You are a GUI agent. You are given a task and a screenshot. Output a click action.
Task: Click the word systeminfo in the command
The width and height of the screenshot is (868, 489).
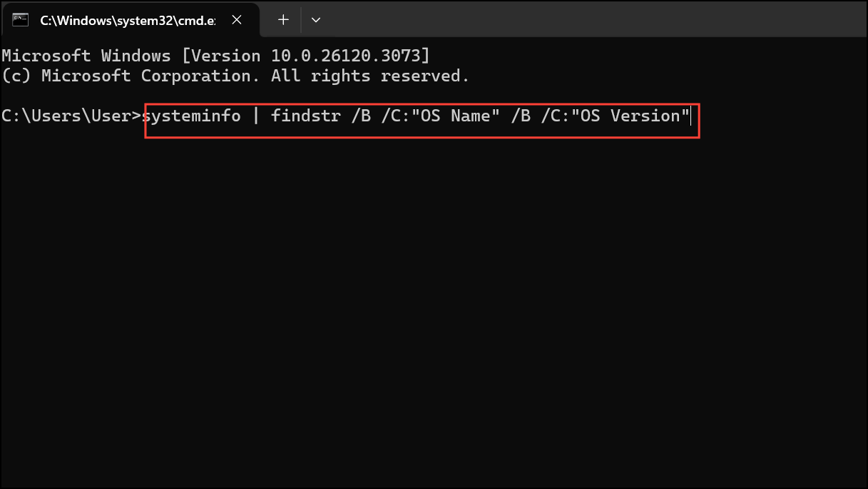(x=192, y=116)
